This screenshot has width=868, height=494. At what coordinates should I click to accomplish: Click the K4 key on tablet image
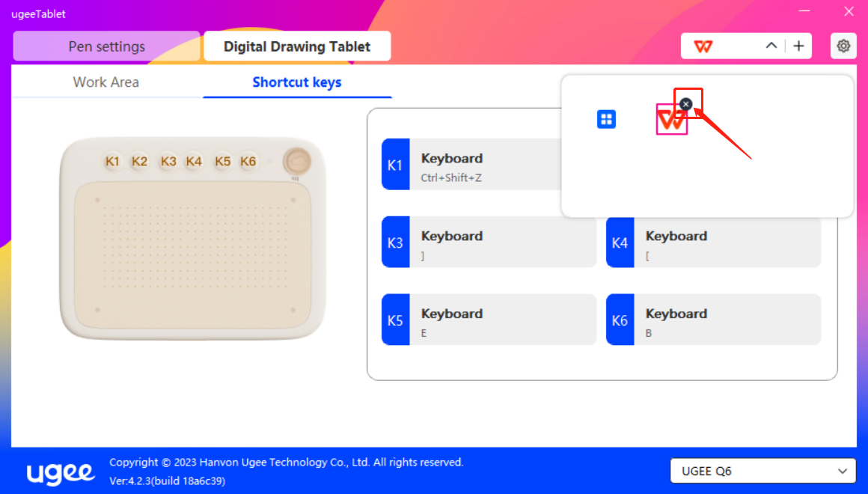click(x=195, y=161)
